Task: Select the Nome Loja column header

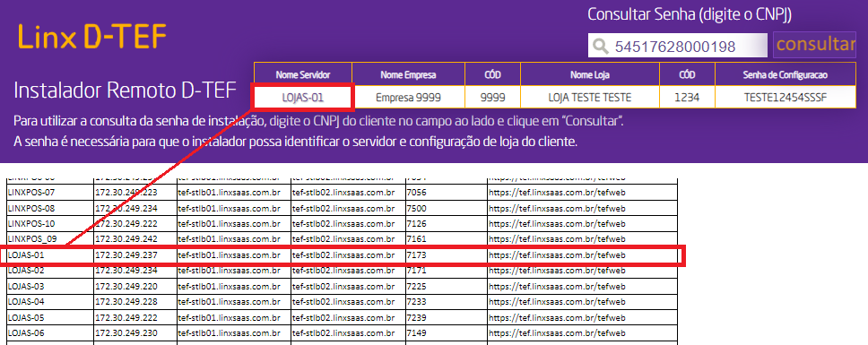Action: point(590,74)
